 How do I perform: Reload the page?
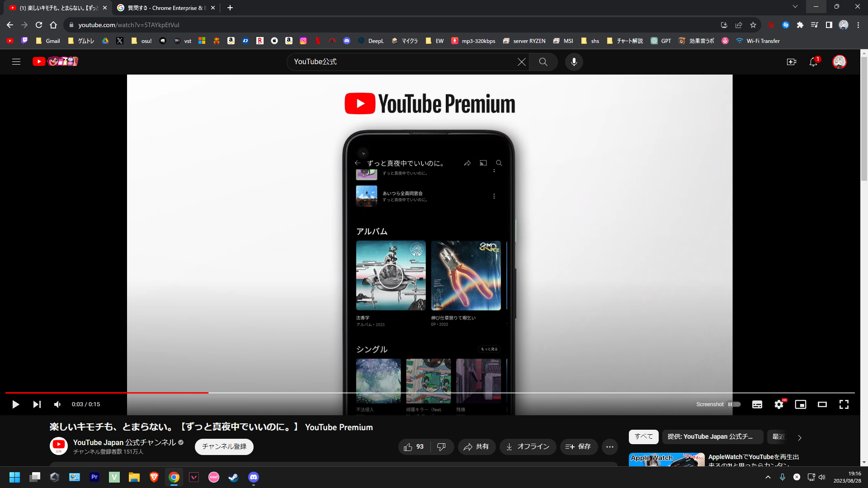(x=39, y=25)
